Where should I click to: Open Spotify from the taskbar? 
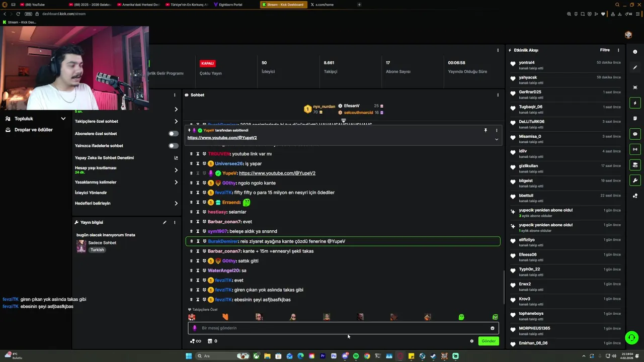point(356,356)
